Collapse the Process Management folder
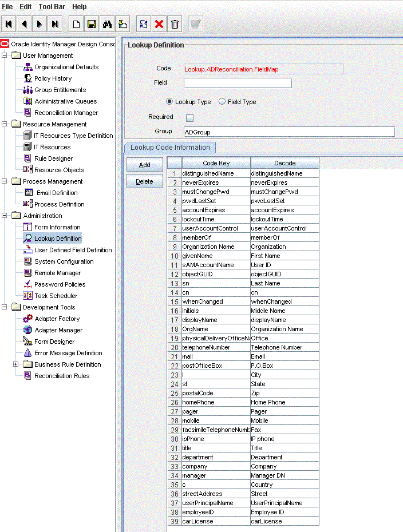The image size is (403, 532). [5, 181]
